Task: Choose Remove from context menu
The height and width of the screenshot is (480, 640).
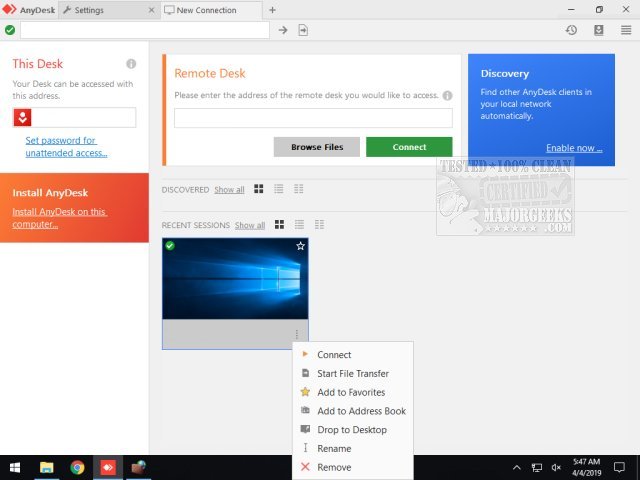Action: 353,467
